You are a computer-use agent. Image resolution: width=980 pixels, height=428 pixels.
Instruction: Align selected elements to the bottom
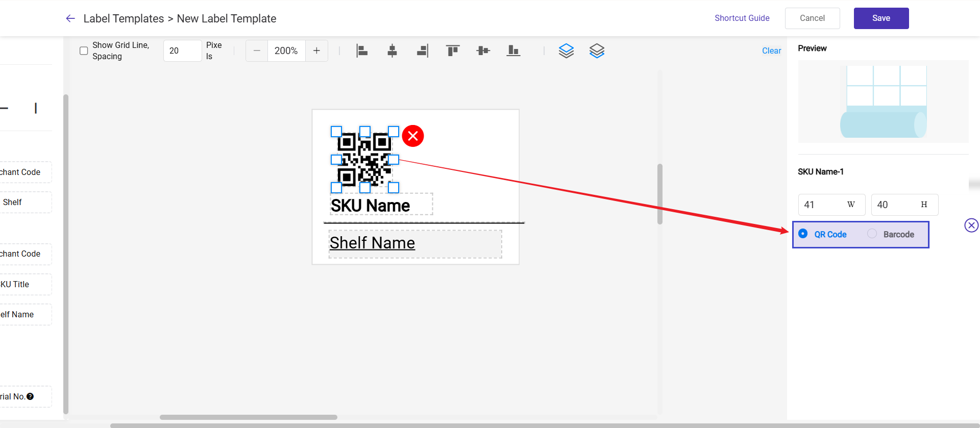[x=513, y=51]
